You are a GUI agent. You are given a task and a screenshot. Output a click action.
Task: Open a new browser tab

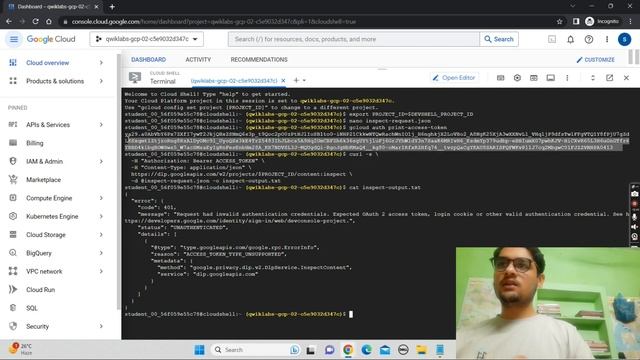(x=112, y=7)
